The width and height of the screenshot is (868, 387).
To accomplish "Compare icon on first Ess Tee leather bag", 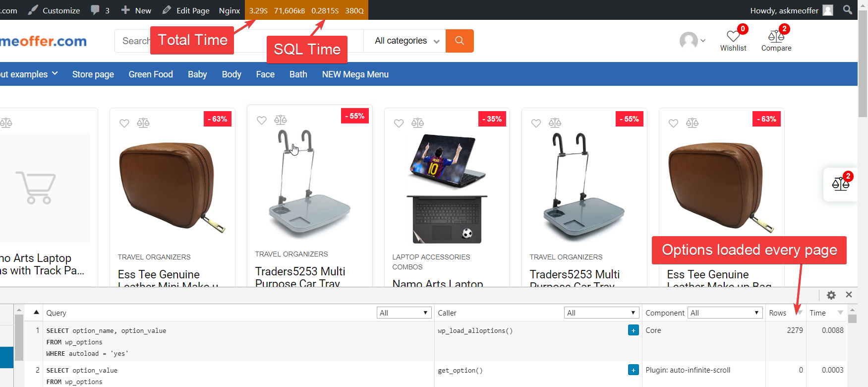I will (x=143, y=123).
